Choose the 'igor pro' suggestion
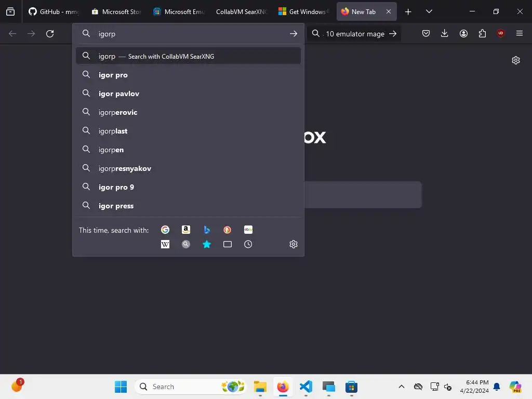The height and width of the screenshot is (399, 532). pyautogui.click(x=188, y=75)
